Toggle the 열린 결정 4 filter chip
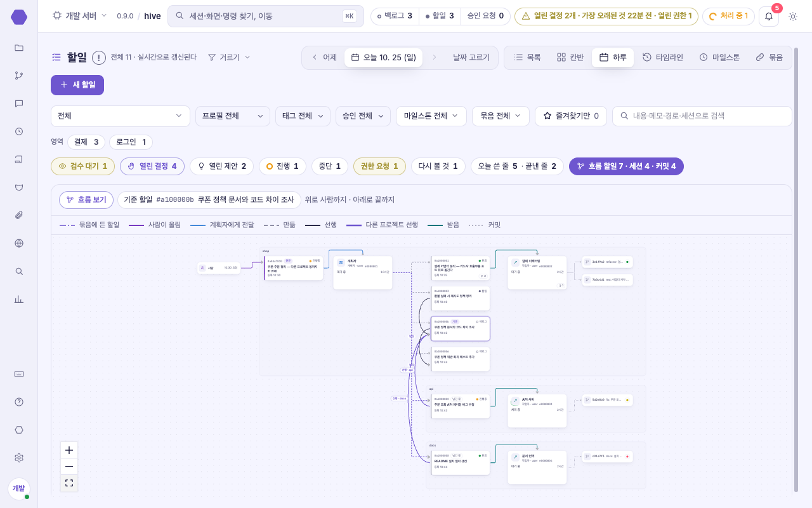The image size is (812, 508). pyautogui.click(x=152, y=166)
